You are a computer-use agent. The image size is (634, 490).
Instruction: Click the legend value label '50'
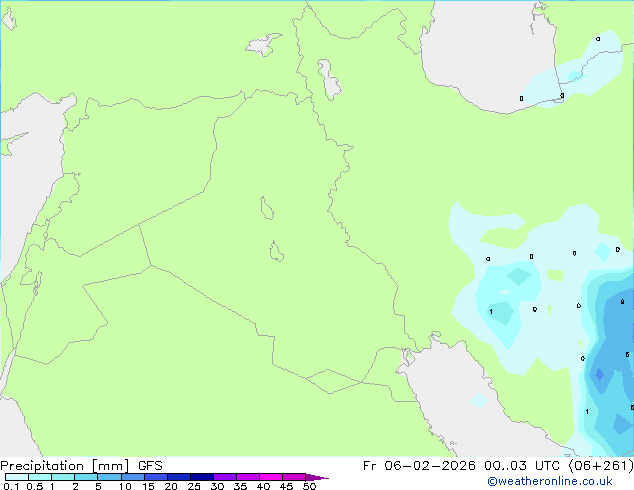(309, 486)
